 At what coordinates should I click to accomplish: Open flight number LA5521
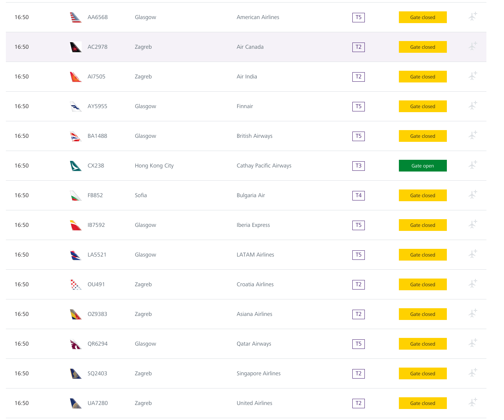point(97,255)
